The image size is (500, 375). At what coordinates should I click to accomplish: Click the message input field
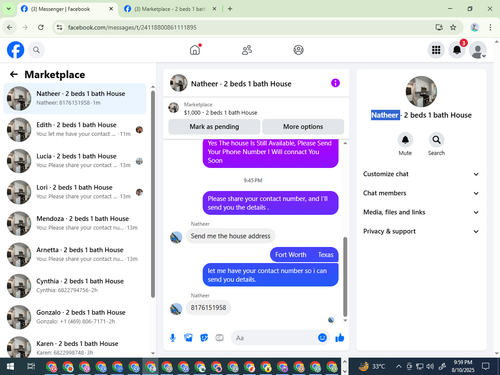pos(280,338)
